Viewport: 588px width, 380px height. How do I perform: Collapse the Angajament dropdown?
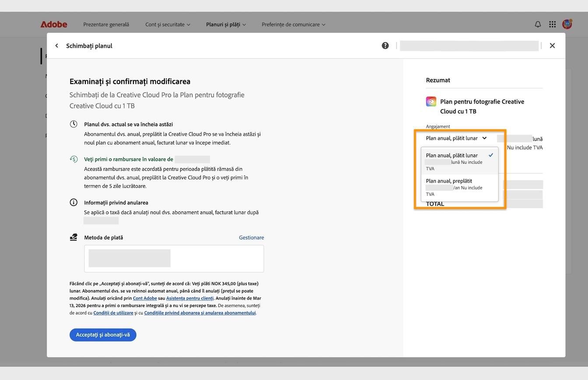(456, 138)
